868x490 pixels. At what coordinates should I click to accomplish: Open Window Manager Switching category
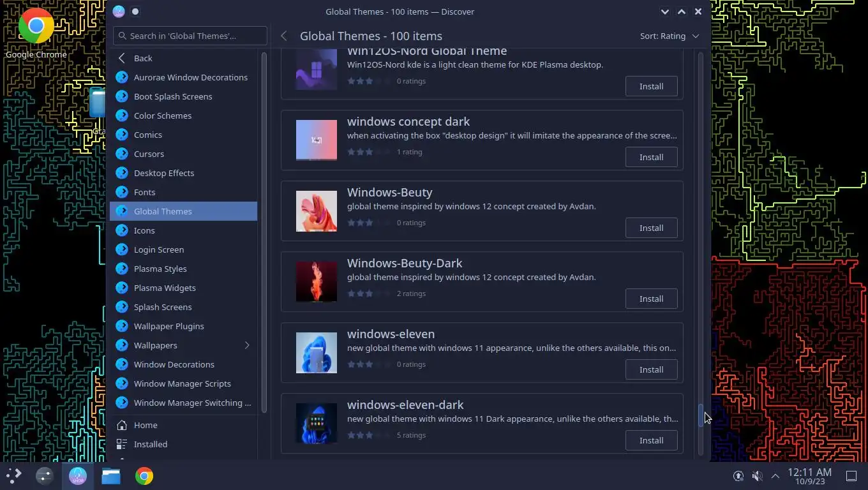click(183, 403)
